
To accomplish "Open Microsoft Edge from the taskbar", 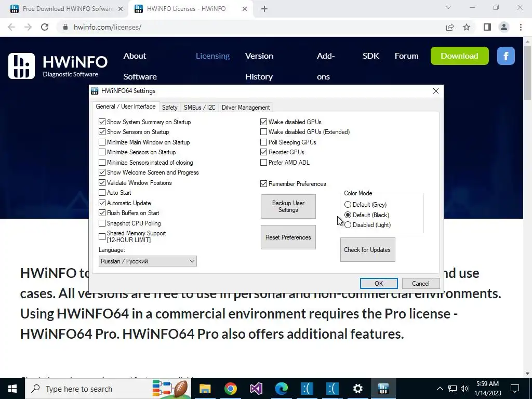I will click(x=281, y=389).
